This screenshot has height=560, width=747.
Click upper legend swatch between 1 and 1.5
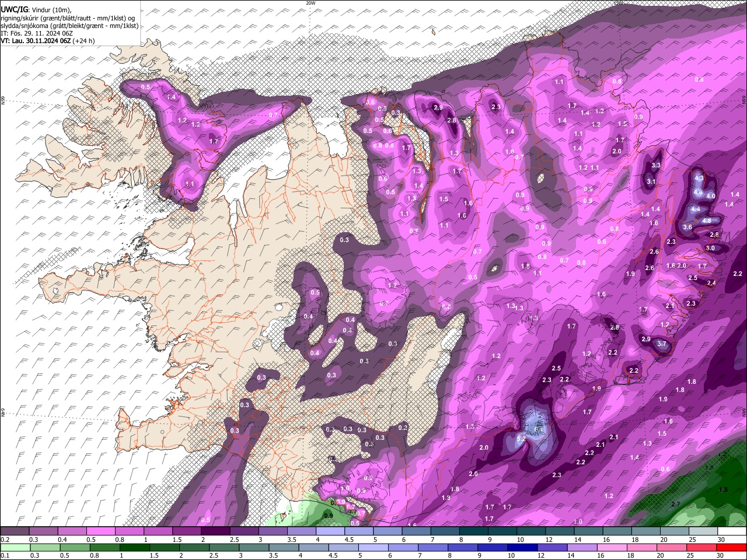tap(158, 531)
